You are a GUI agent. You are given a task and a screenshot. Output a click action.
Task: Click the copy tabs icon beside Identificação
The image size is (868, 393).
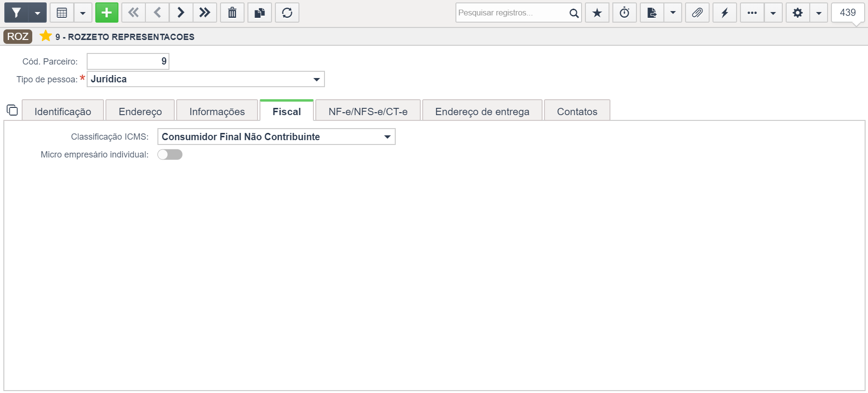[x=12, y=110]
